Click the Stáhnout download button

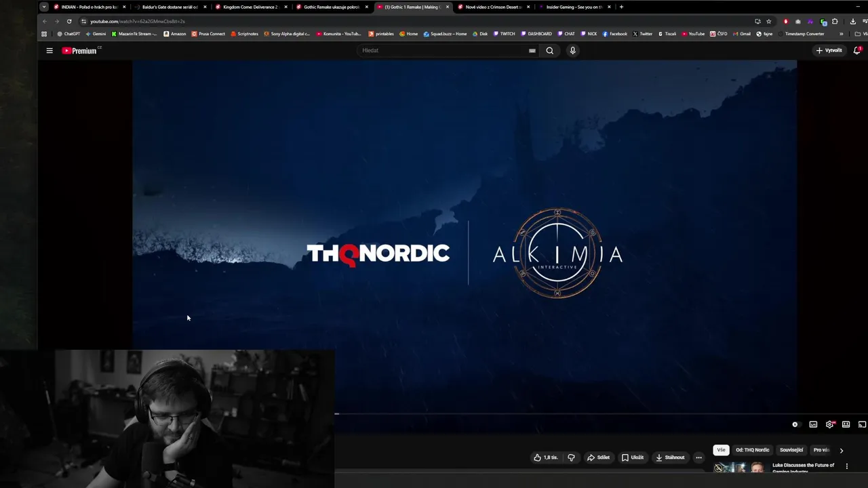coord(670,457)
